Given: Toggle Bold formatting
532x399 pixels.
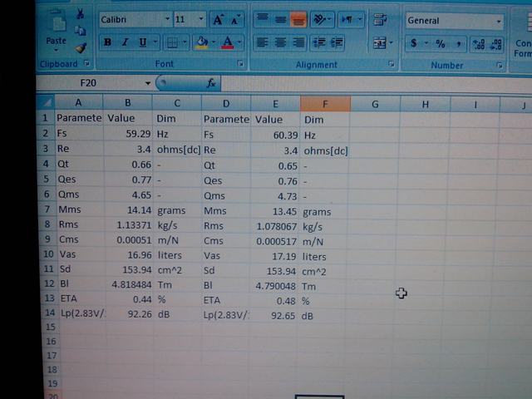Looking at the screenshot, I should 107,42.
